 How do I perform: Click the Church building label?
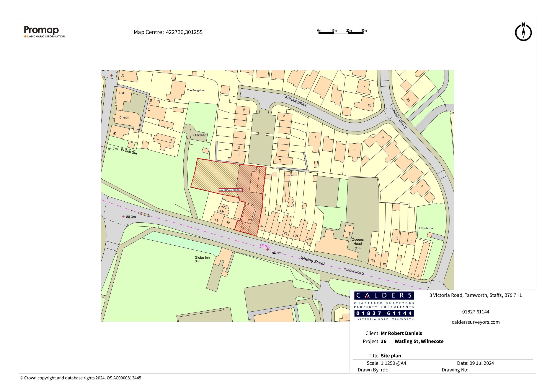pyautogui.click(x=124, y=118)
